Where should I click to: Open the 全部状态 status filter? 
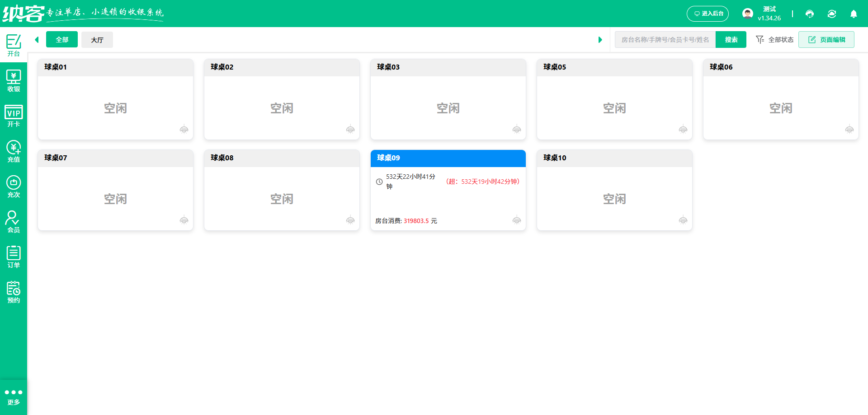coord(774,39)
